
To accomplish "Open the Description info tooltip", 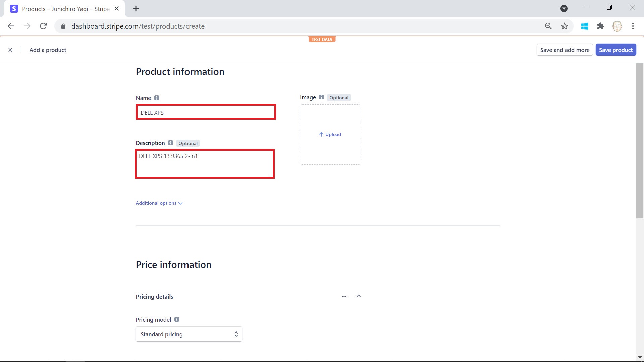I will pos(170,143).
